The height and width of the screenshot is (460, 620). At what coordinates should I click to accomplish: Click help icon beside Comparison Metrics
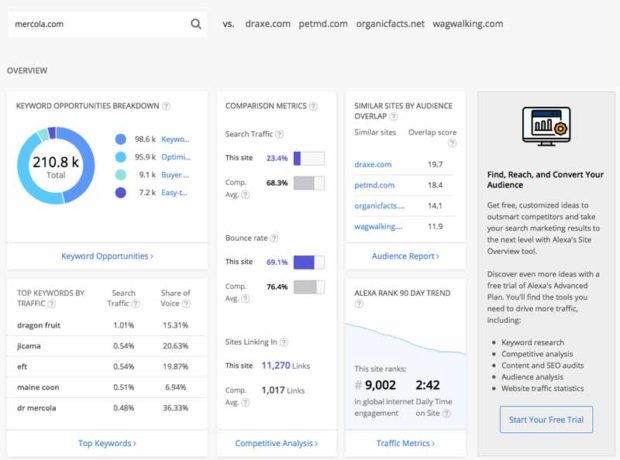314,106
